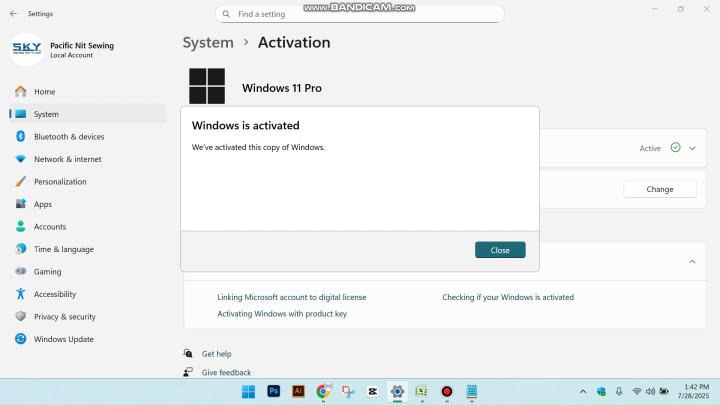The height and width of the screenshot is (405, 720).
Task: Open Bluetooth & devices settings
Action: point(87,136)
